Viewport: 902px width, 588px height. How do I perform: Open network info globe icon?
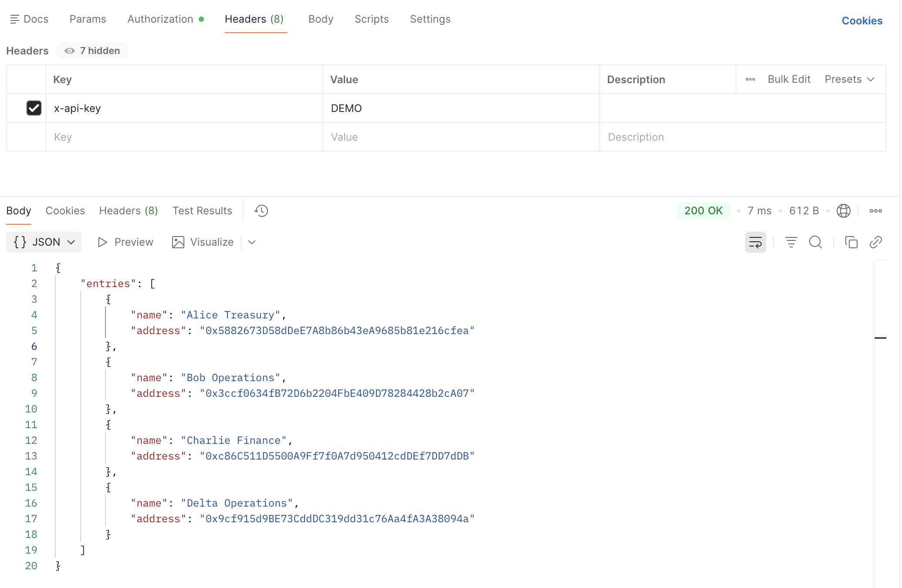tap(843, 211)
